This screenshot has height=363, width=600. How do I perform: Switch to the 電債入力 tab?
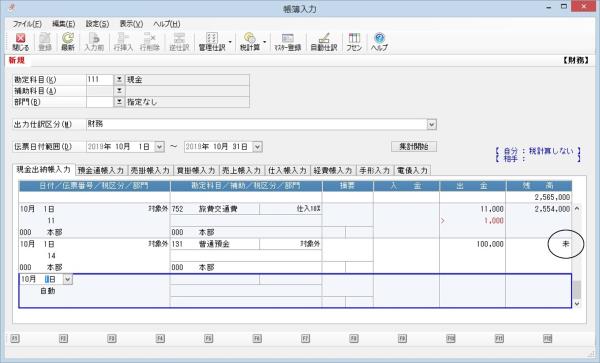(412, 171)
